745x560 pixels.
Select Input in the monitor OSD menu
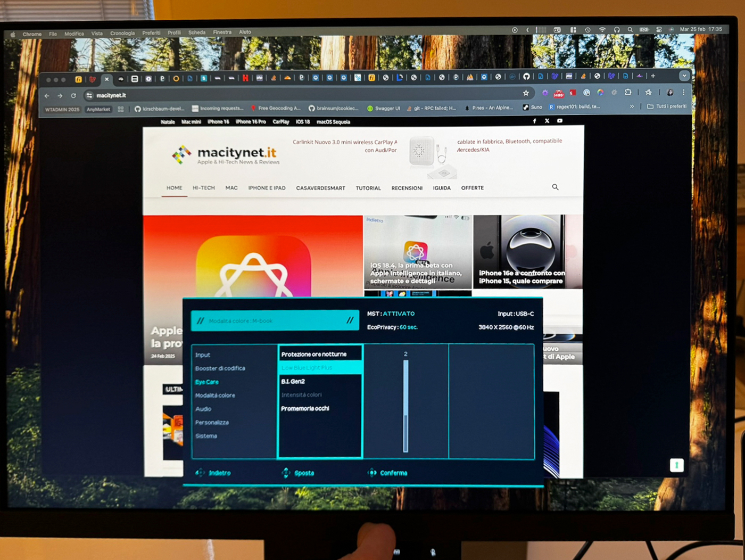[x=202, y=355]
